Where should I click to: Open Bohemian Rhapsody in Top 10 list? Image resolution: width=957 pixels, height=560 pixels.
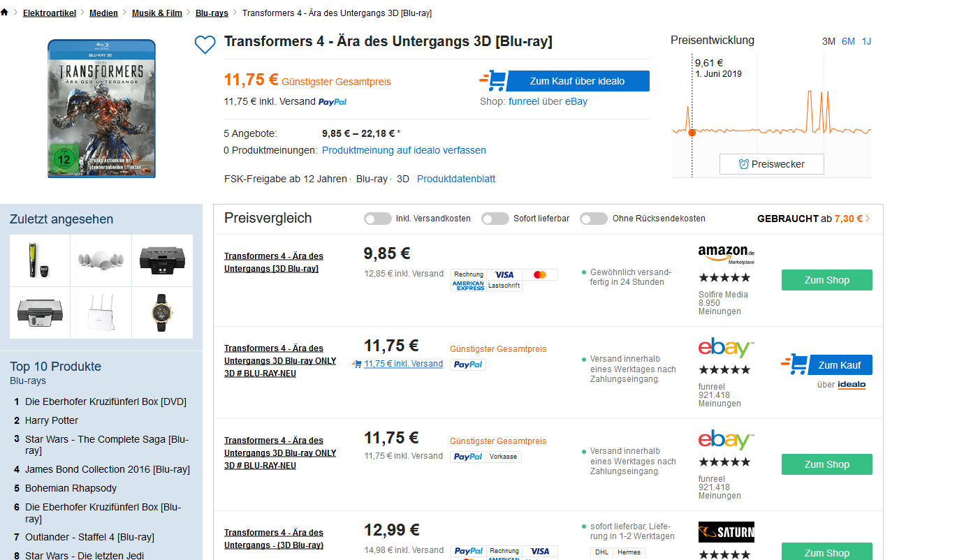click(71, 488)
